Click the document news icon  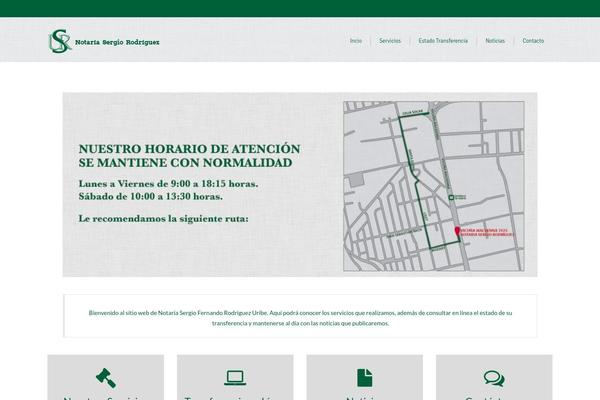click(364, 378)
